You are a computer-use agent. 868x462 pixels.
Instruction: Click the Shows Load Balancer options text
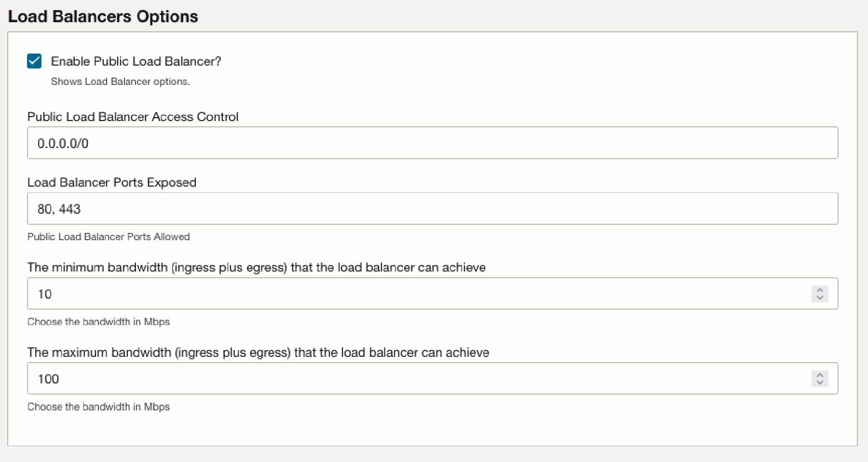point(120,81)
